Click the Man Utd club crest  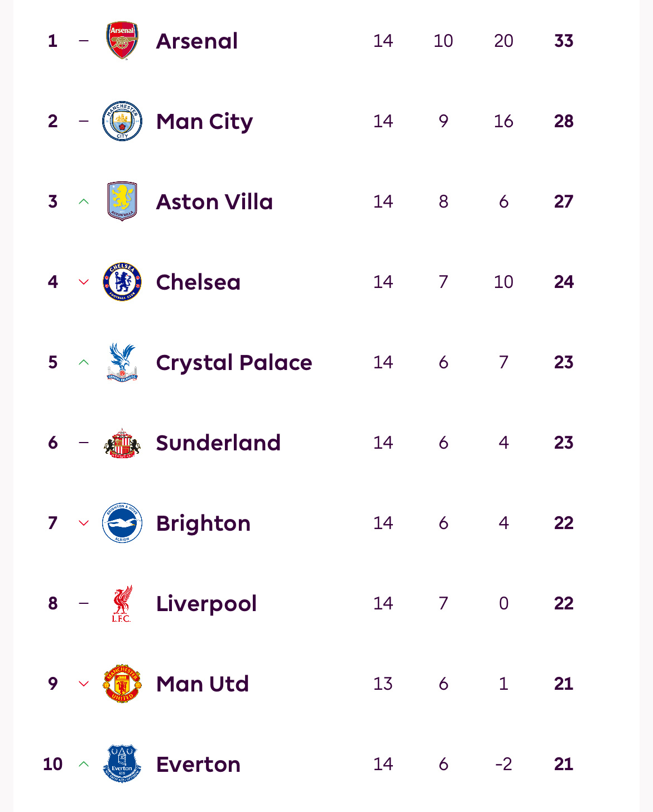tap(122, 684)
